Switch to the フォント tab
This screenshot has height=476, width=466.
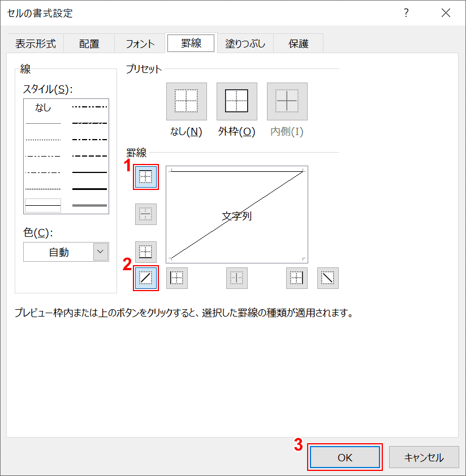click(x=140, y=44)
